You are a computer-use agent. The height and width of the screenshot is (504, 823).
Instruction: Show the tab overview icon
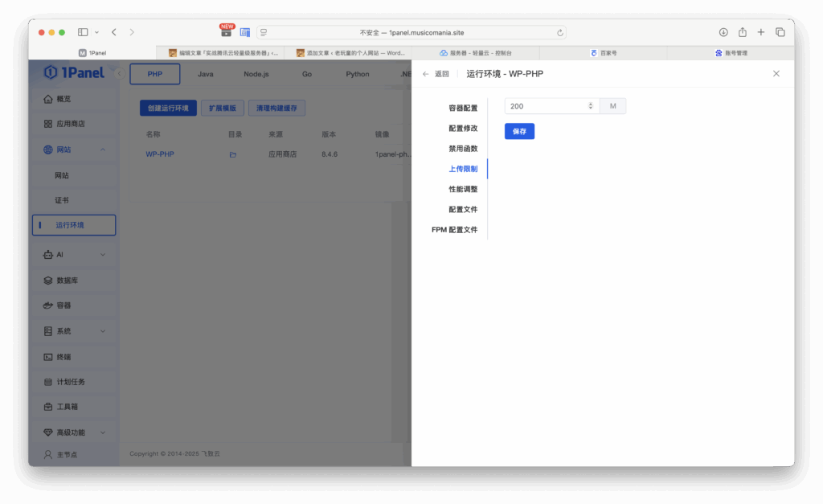pos(780,32)
